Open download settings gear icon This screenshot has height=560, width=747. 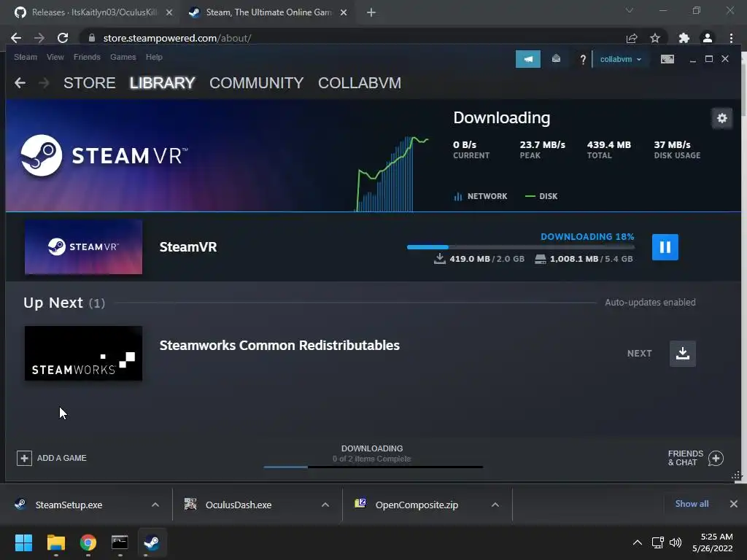point(721,118)
